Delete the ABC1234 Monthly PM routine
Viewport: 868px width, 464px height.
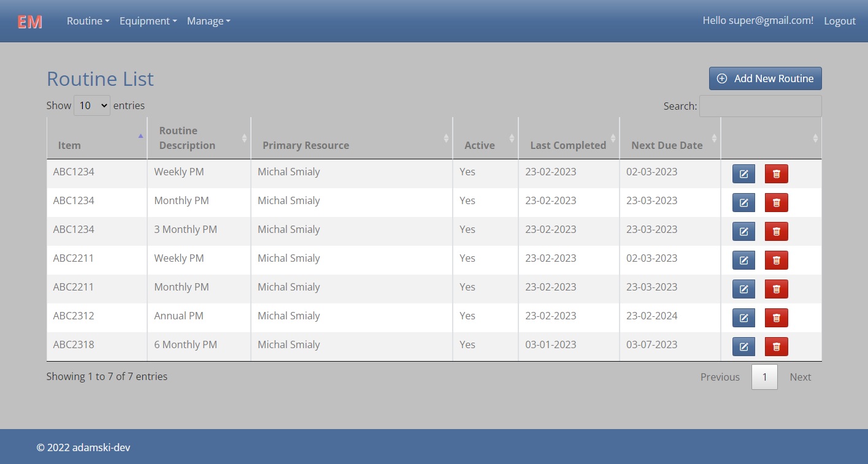tap(776, 203)
